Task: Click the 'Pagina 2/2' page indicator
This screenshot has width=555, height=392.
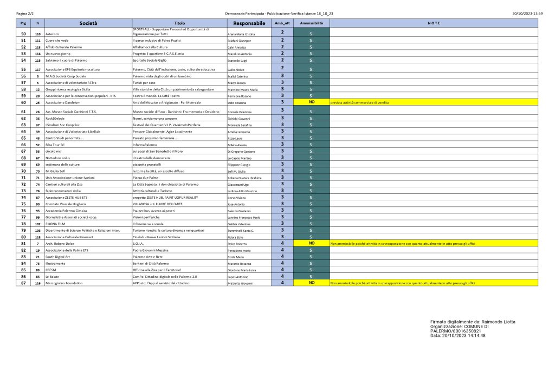Action: (x=25, y=14)
